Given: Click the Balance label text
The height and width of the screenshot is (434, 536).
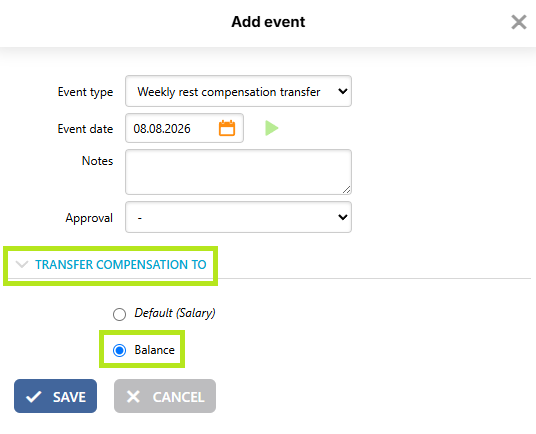Looking at the screenshot, I should [x=155, y=350].
